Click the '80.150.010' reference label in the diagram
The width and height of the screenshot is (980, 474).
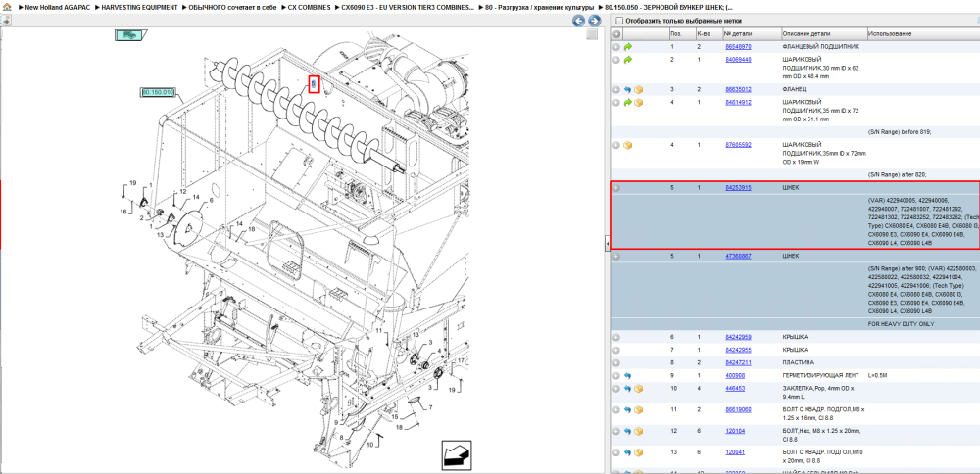click(x=158, y=92)
